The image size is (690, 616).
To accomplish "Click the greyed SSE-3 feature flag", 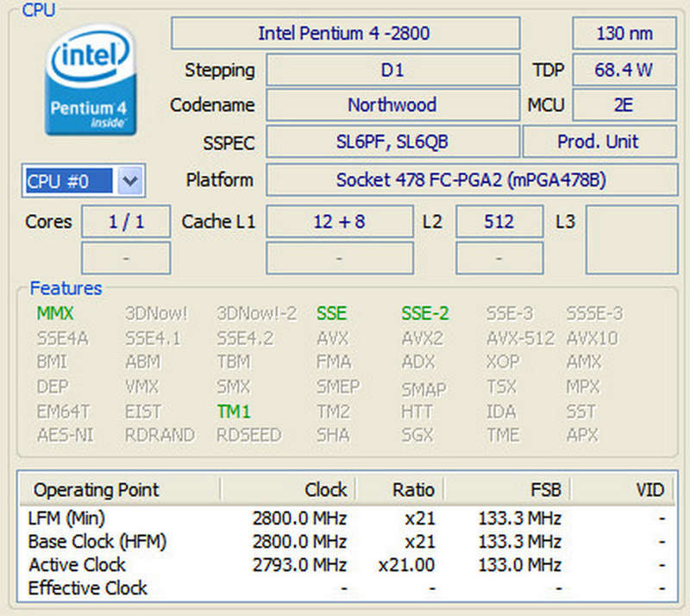I will coord(510,313).
